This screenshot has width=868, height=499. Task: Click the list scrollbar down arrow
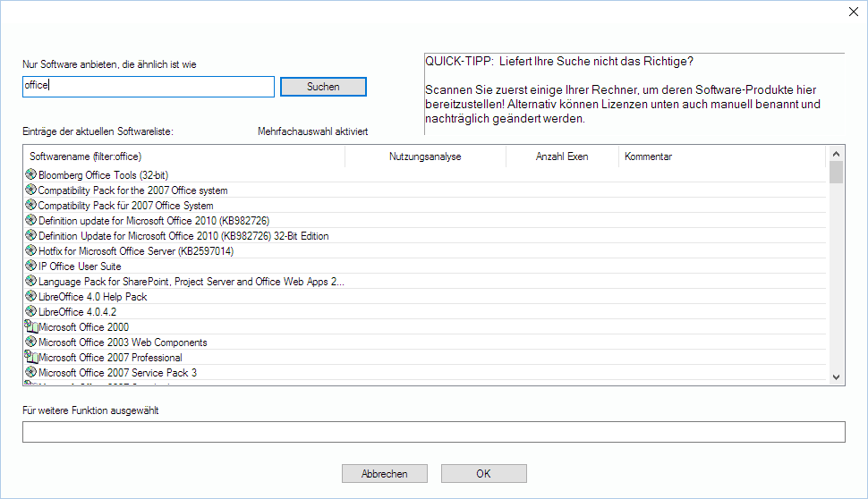[836, 377]
